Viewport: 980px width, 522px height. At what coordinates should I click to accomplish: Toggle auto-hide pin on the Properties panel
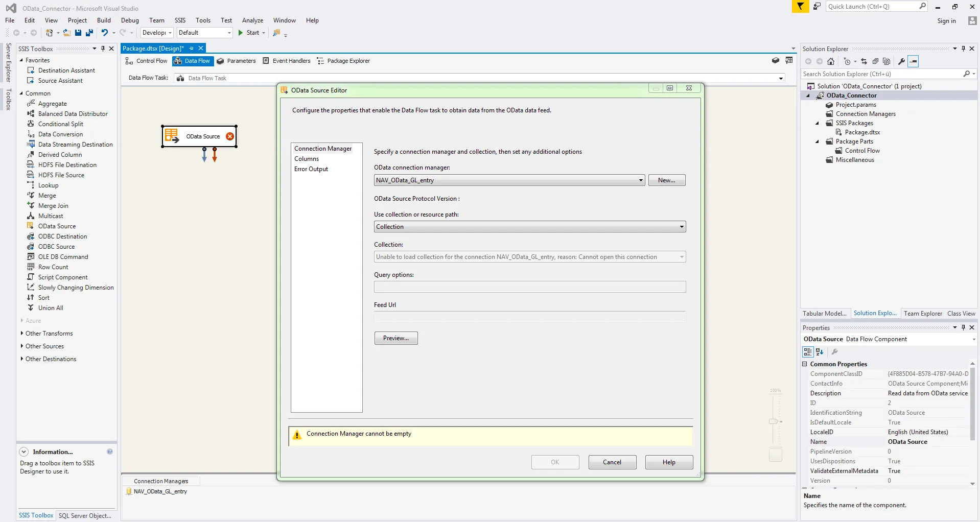point(963,327)
